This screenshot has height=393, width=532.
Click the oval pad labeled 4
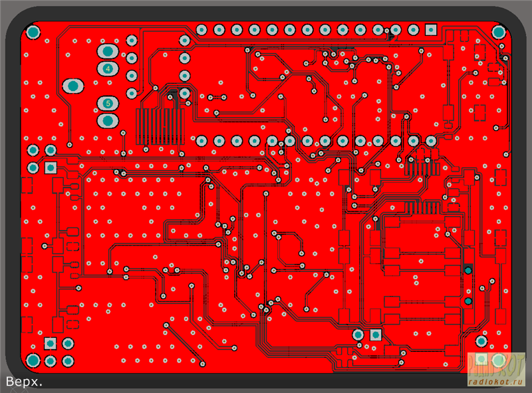108,68
